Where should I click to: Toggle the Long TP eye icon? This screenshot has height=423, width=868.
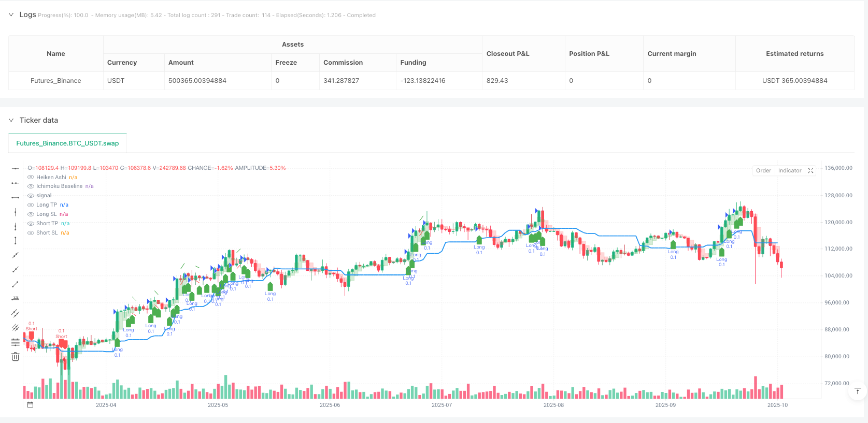(31, 205)
